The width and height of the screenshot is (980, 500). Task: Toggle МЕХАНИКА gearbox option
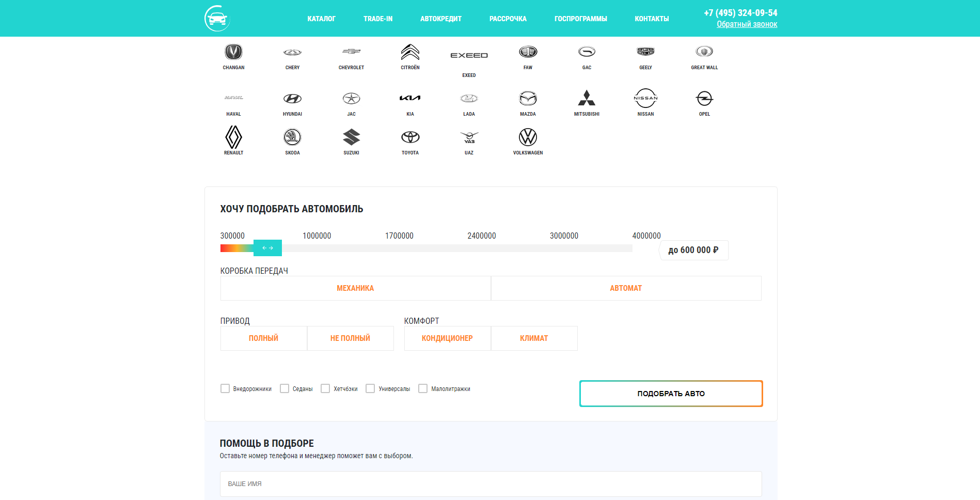tap(355, 288)
